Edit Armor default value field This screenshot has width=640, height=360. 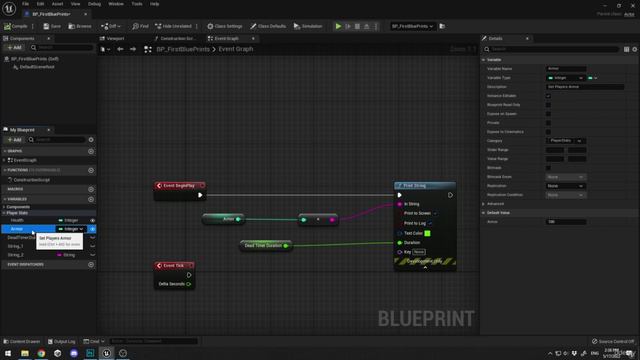pyautogui.click(x=566, y=222)
